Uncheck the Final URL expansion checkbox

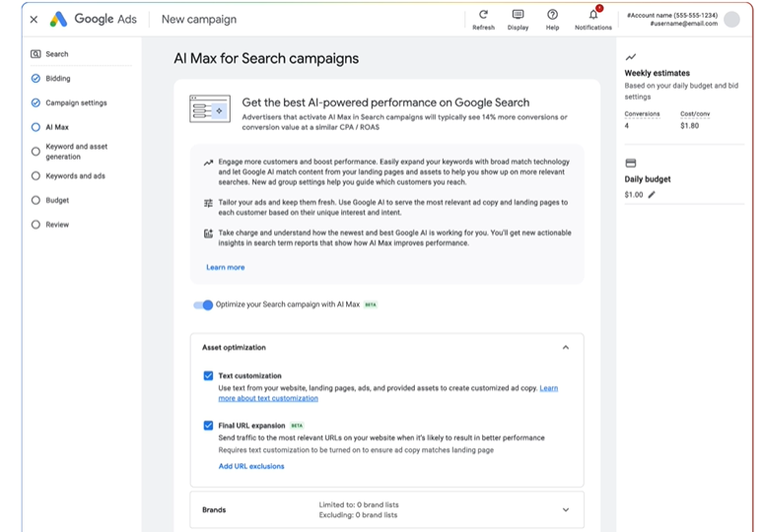(x=208, y=426)
